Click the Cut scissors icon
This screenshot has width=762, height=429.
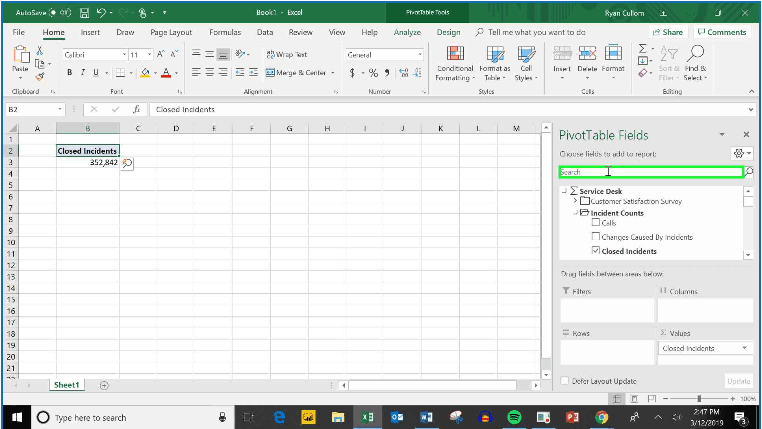[x=40, y=51]
